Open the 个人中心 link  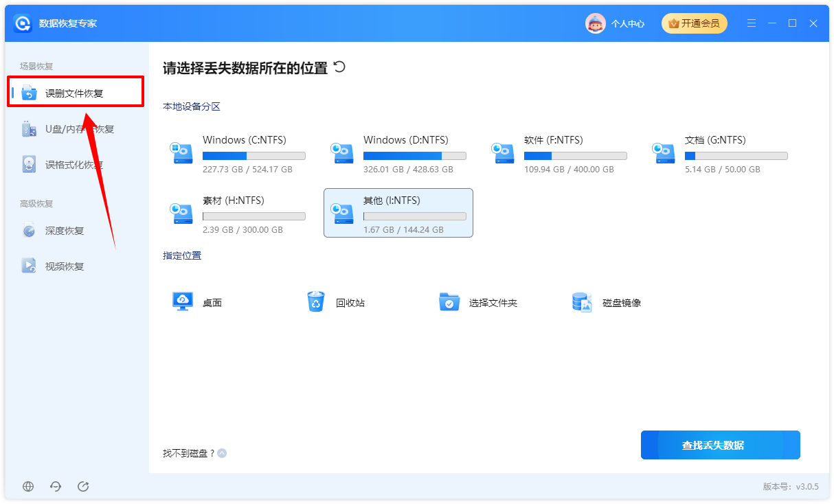628,23
